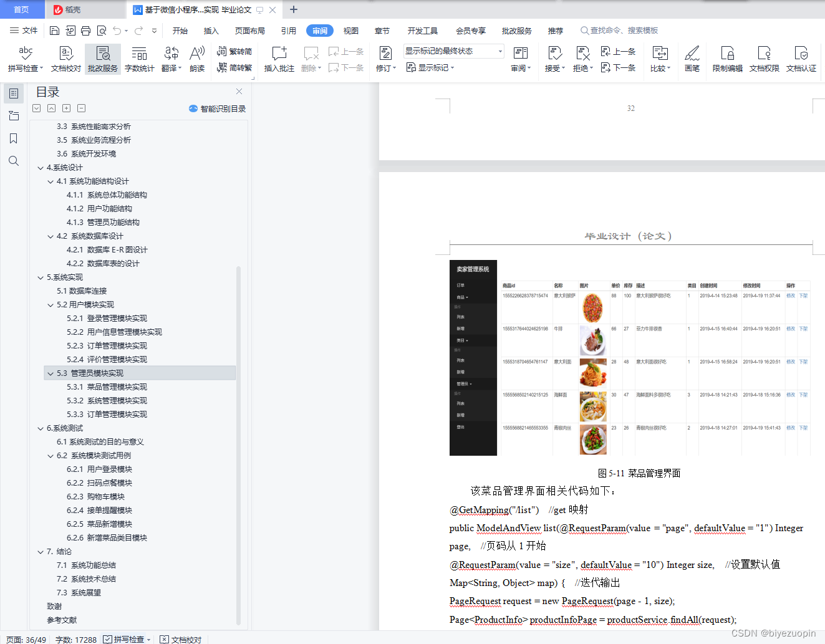825x644 pixels.
Task: Show the 字数统计 word count
Action: point(140,59)
